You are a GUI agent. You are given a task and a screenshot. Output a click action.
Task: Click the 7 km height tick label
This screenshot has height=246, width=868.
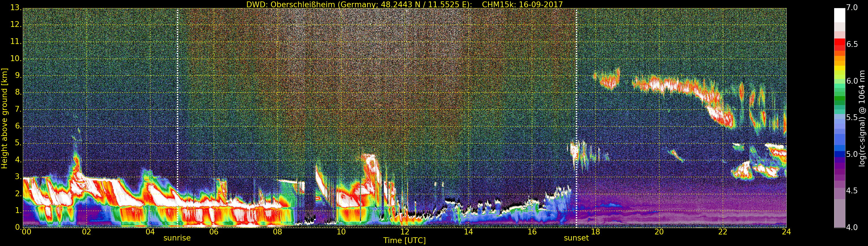18,109
